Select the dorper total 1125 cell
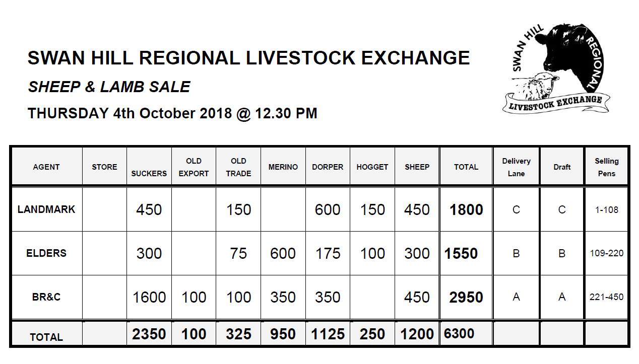Viewport: 639px width, 364px height. pos(328,334)
